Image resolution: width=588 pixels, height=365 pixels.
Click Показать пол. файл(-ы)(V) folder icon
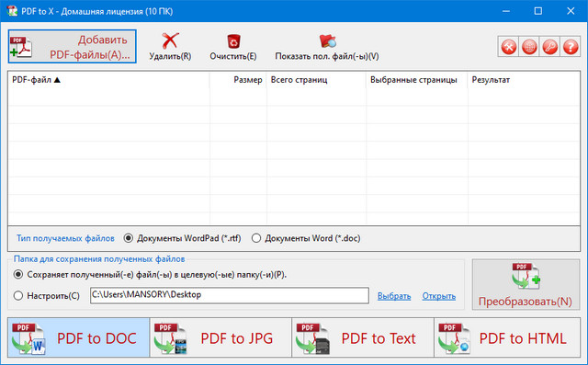(327, 41)
